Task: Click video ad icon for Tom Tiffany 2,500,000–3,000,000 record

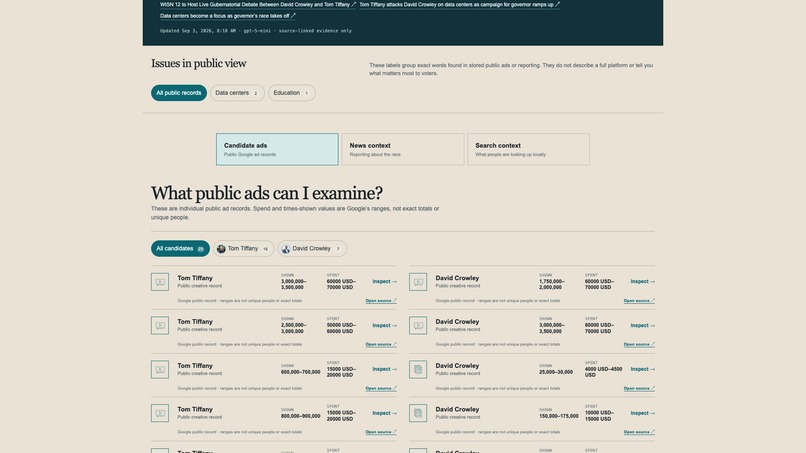Action: (x=160, y=325)
